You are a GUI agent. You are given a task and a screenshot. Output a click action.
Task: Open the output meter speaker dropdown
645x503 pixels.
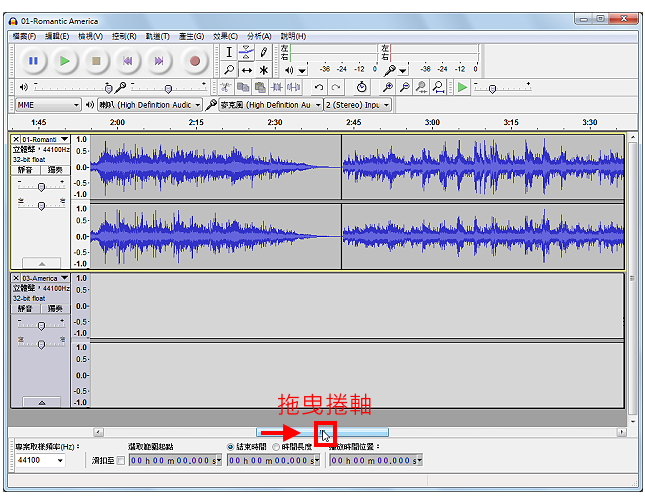click(x=302, y=71)
